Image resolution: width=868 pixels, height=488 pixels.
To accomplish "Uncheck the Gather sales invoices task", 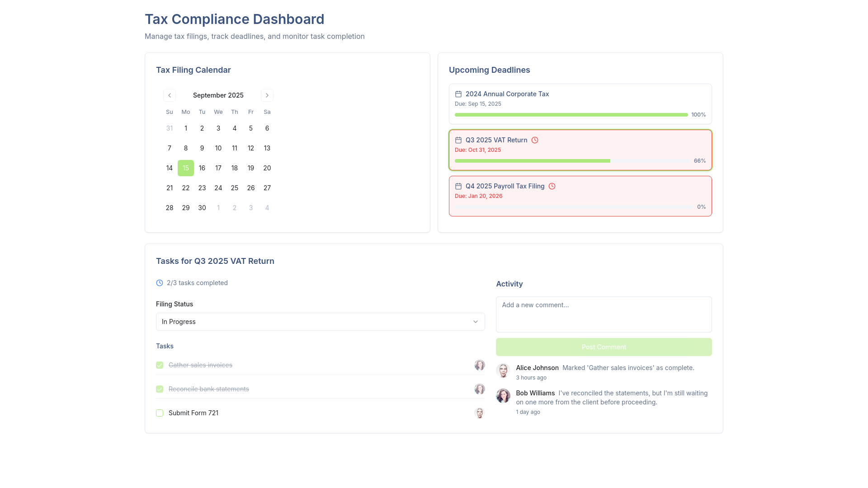I will (x=160, y=365).
